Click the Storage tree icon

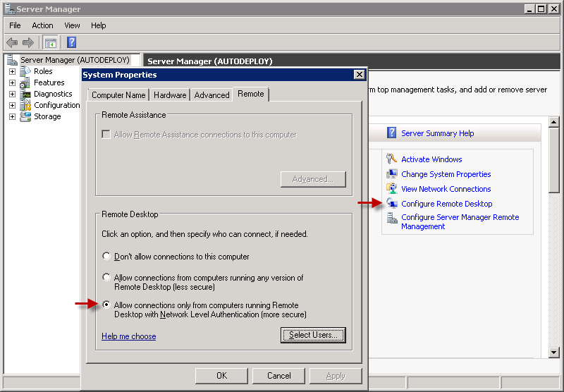tap(25, 116)
